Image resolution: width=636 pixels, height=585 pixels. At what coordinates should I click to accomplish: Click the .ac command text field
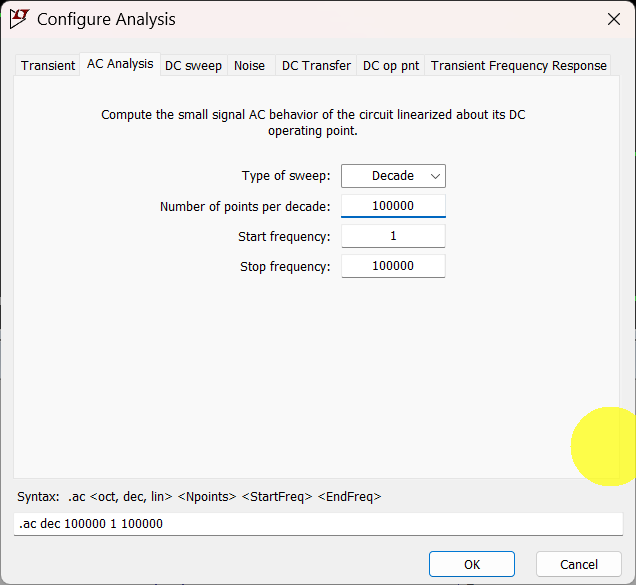320,524
